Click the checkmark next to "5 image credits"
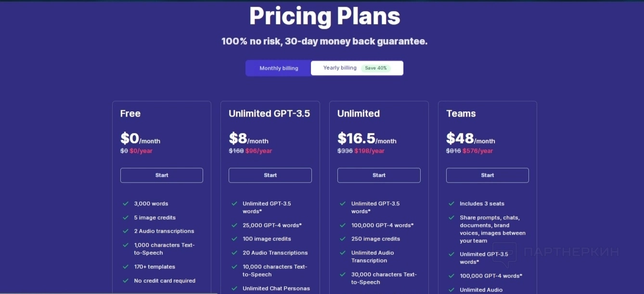 (x=126, y=218)
